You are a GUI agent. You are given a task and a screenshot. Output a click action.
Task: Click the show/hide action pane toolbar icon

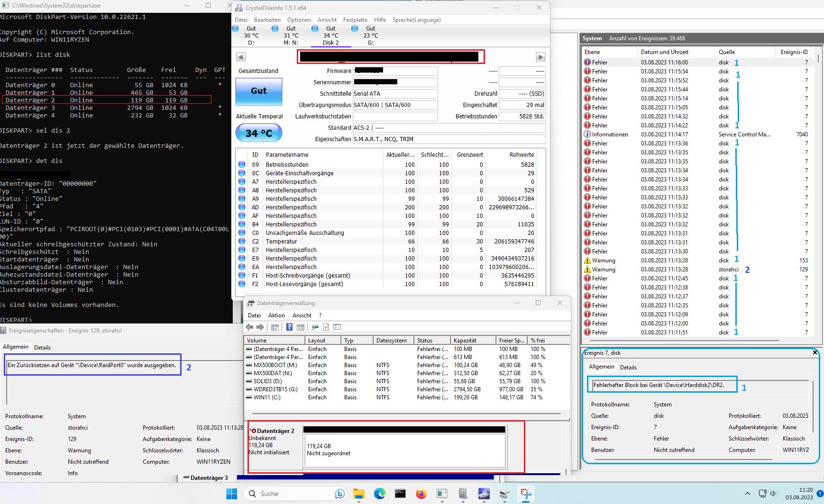pos(300,327)
